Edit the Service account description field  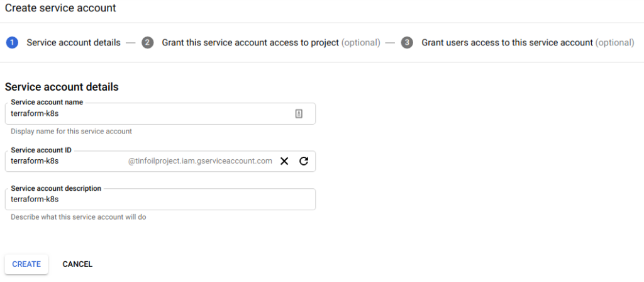coord(157,199)
